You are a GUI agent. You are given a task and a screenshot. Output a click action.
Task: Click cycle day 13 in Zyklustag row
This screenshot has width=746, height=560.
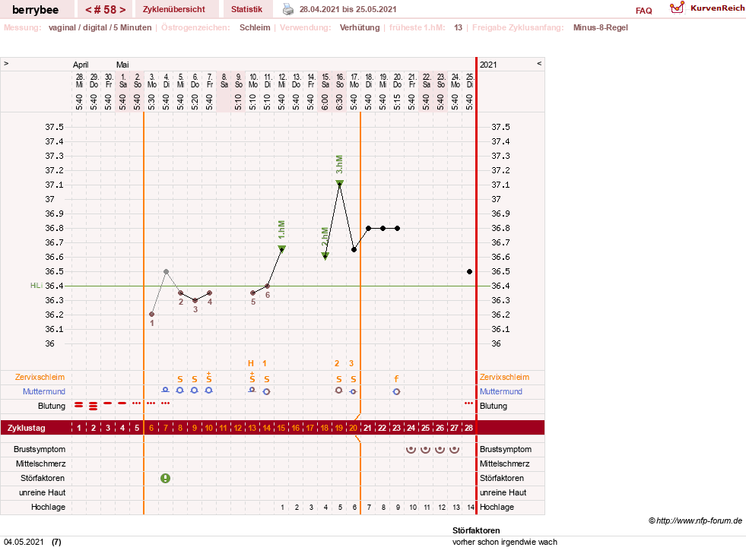252,428
